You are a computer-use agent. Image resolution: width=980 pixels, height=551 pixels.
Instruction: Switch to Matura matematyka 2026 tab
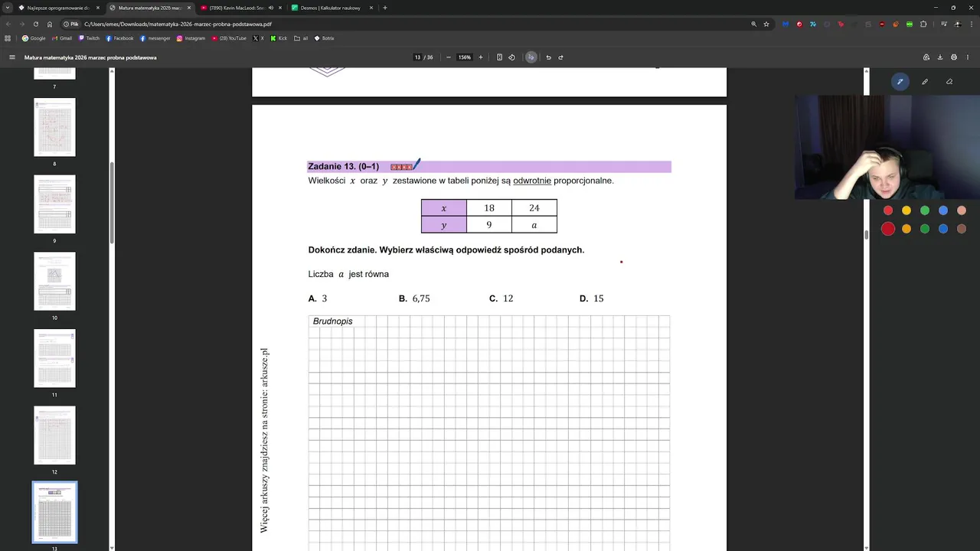(x=149, y=8)
